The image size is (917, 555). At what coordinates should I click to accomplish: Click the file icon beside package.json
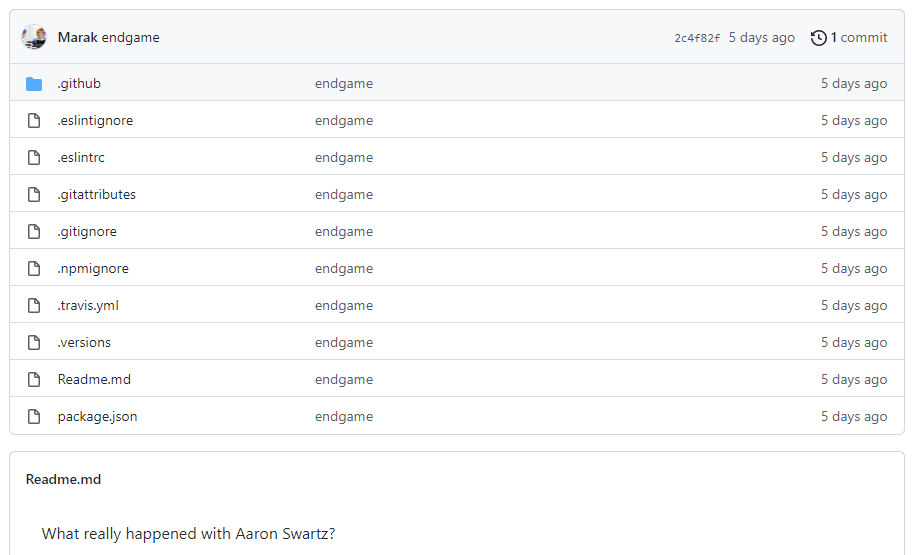click(x=34, y=417)
